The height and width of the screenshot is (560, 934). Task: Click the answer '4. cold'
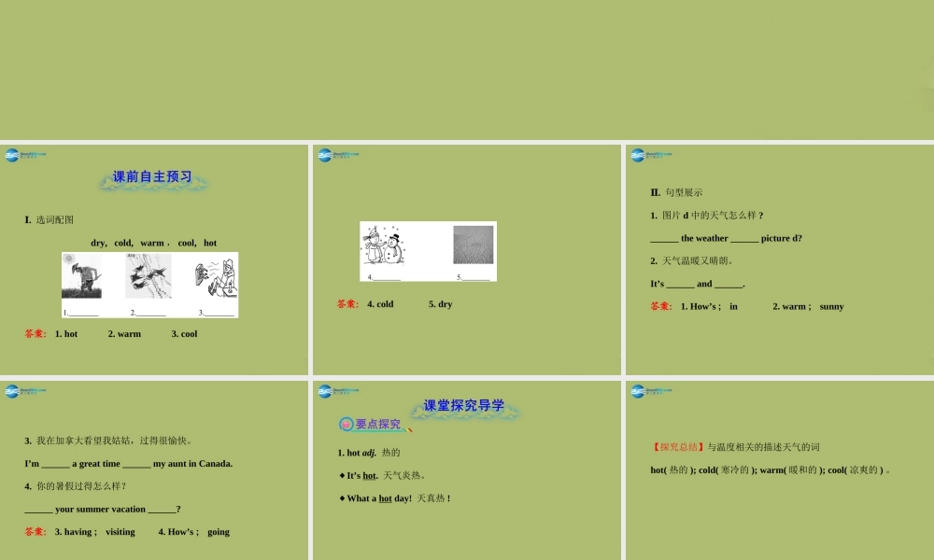[380, 304]
